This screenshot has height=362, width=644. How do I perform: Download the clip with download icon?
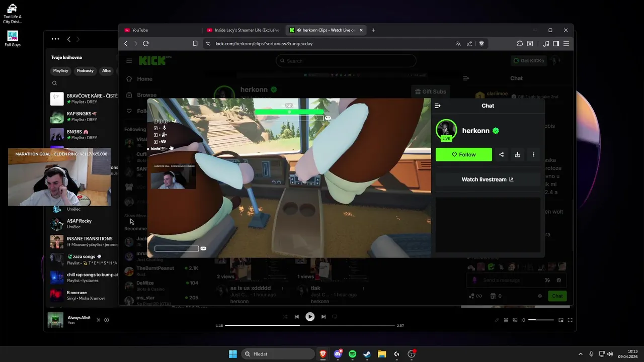pyautogui.click(x=517, y=154)
